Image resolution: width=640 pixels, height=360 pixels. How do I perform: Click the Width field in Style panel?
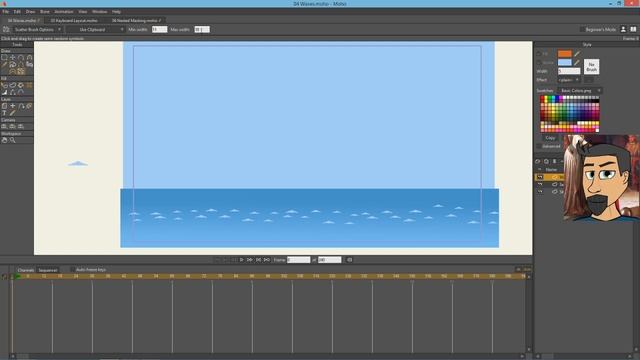tap(569, 71)
